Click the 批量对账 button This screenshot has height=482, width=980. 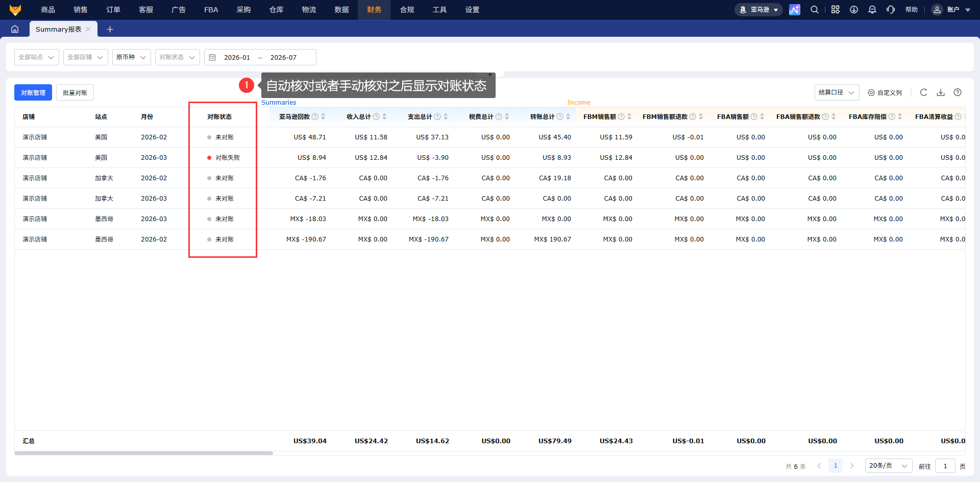[x=75, y=92]
